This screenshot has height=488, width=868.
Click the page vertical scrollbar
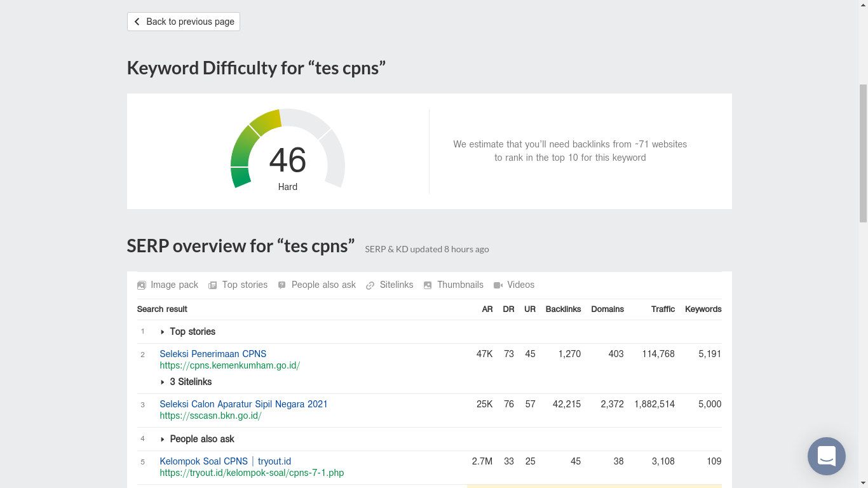(x=863, y=152)
